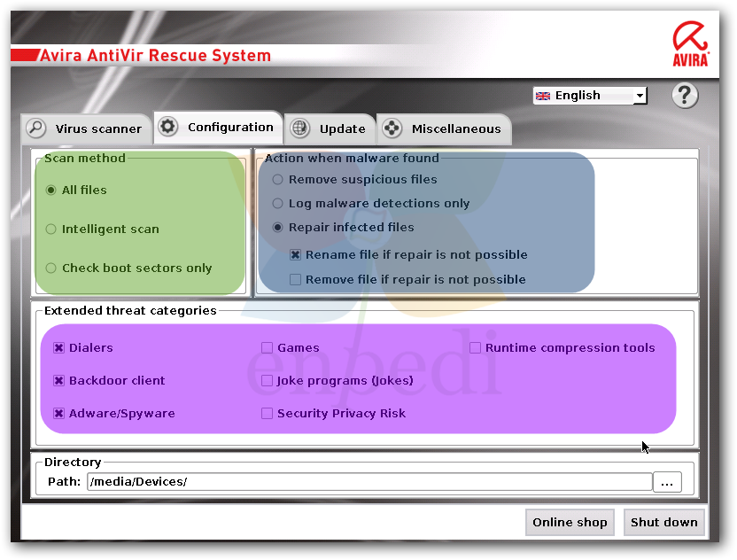The height and width of the screenshot is (560, 737).
Task: Click the question mark help icon
Action: click(x=685, y=96)
